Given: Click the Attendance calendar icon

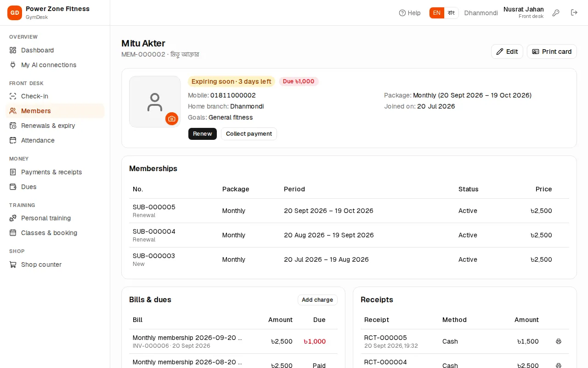Looking at the screenshot, I should coord(13,140).
